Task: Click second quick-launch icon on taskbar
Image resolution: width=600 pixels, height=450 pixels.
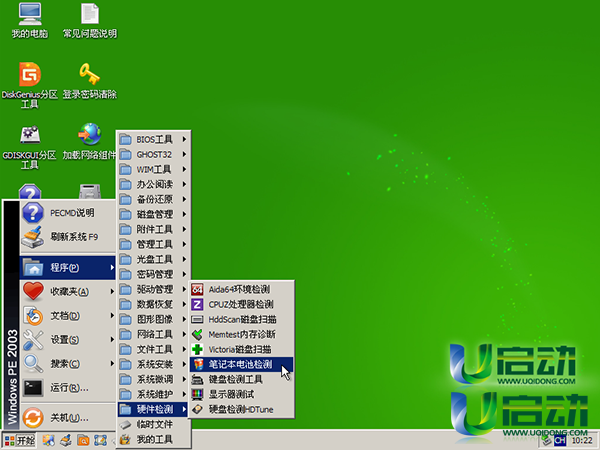Action: click(x=65, y=440)
